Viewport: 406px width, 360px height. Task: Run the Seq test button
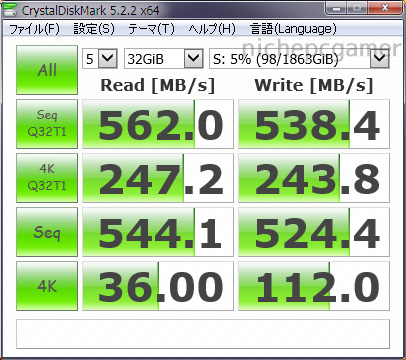(47, 232)
